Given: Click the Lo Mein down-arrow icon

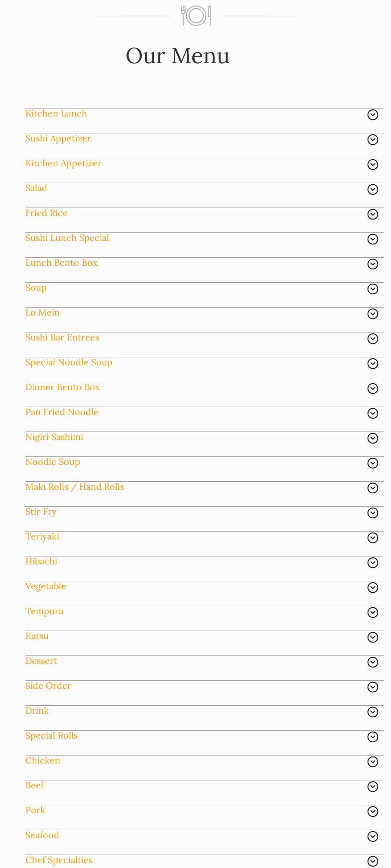Looking at the screenshot, I should [x=373, y=314].
